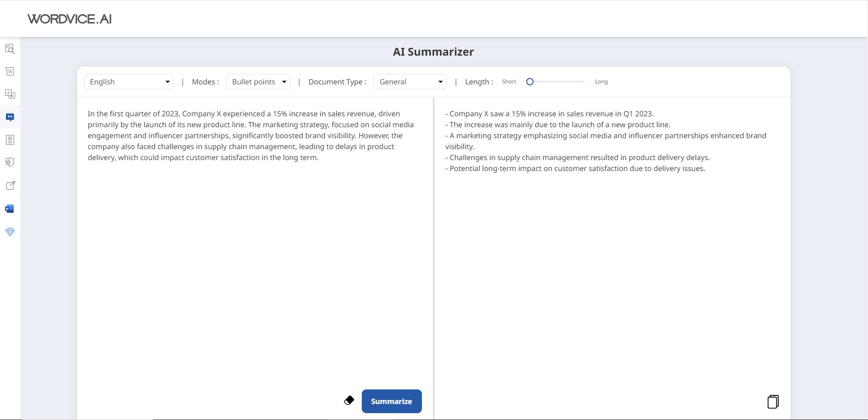
Task: Open the Bullet points Modes dropdown
Action: [258, 82]
